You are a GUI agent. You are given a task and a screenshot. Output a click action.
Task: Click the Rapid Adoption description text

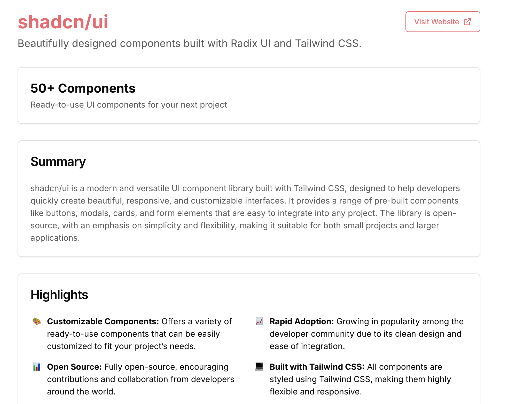click(367, 334)
